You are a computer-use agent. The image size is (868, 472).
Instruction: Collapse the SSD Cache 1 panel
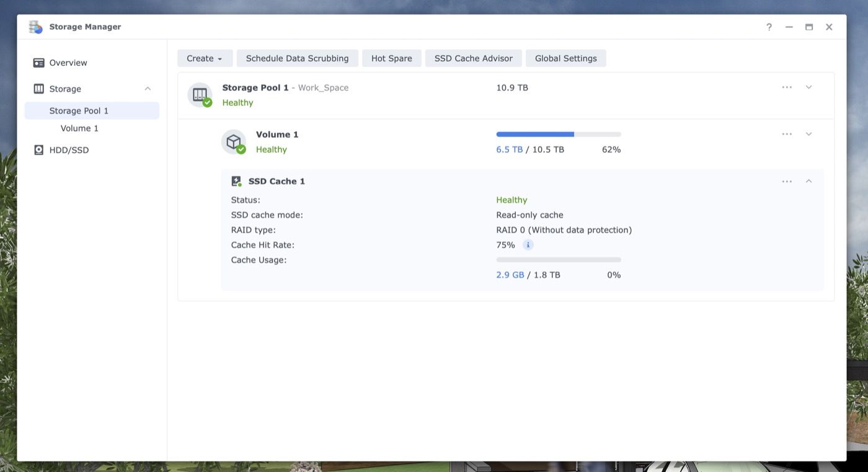tap(808, 182)
